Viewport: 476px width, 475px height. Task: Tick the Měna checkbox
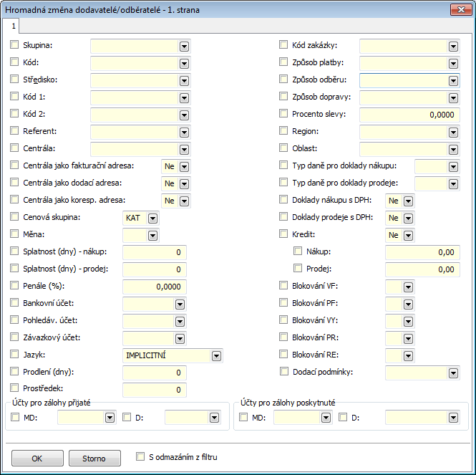tap(15, 234)
